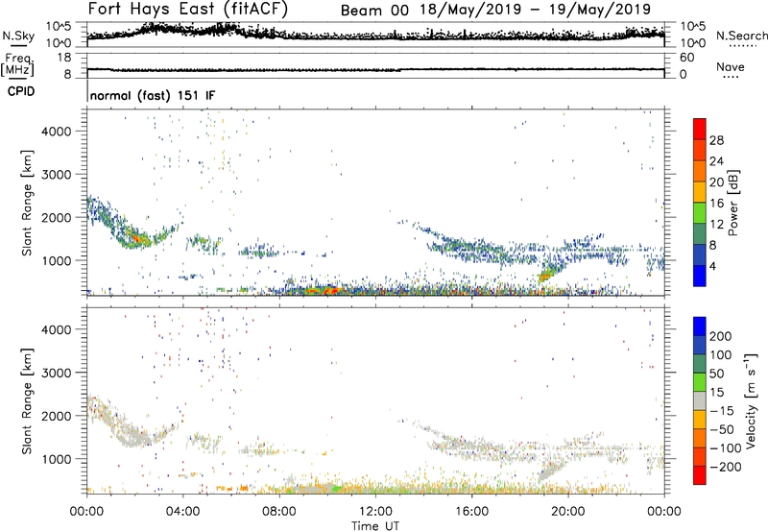Click the 'Beam 00' label in header
Screen dimensions: 768x532
(x=374, y=11)
